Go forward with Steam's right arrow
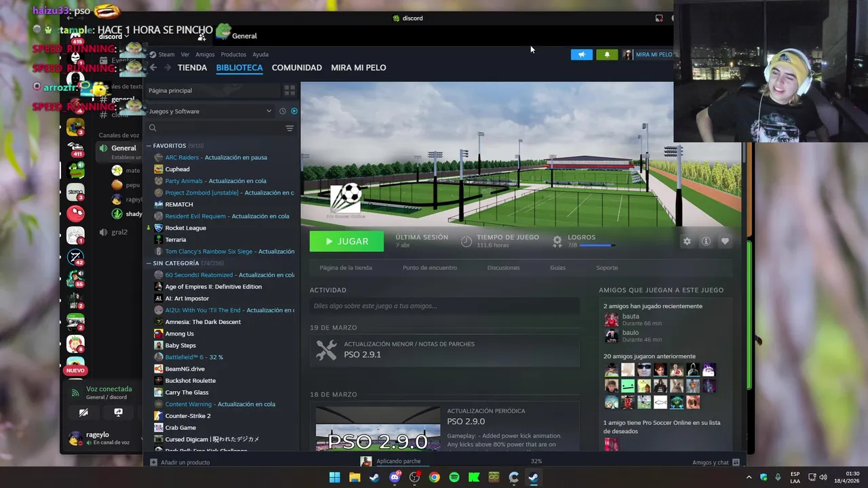Viewport: 868px width, 488px height. coord(167,67)
